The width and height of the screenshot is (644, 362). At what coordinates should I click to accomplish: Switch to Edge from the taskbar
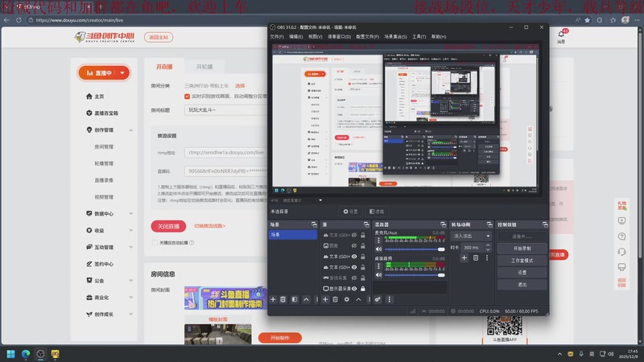(x=26, y=354)
